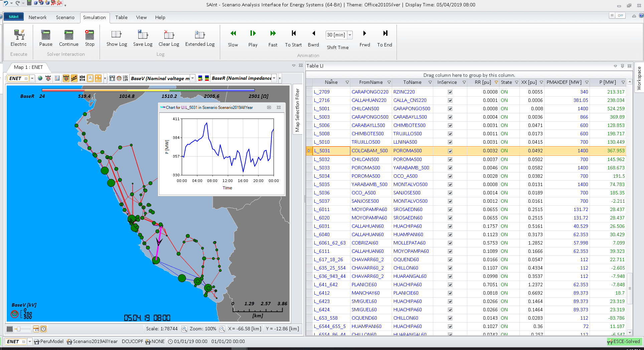Viewport: 644px width, 350px height.
Task: Toggle InService checkbox for L_2709
Action: click(x=450, y=92)
